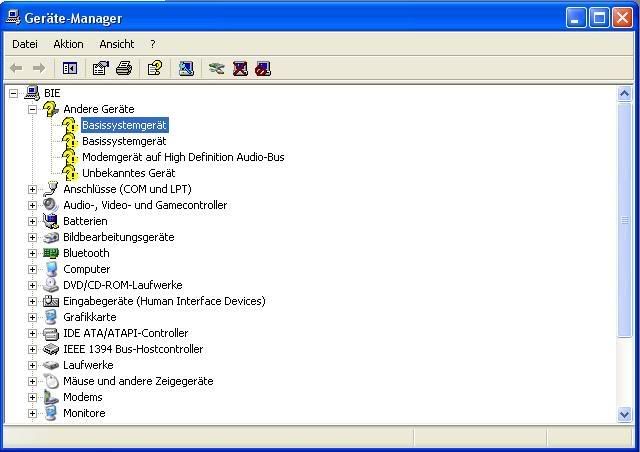This screenshot has height=452, width=640.
Task: Click the Update driver toolbar icon
Action: (216, 68)
